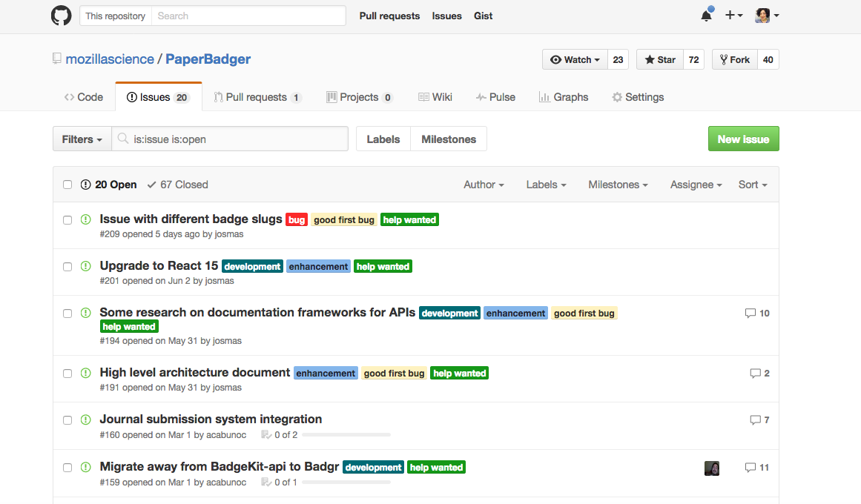Expand the Labels filter dropdown in list header
This screenshot has height=504, width=861.
coord(547,185)
